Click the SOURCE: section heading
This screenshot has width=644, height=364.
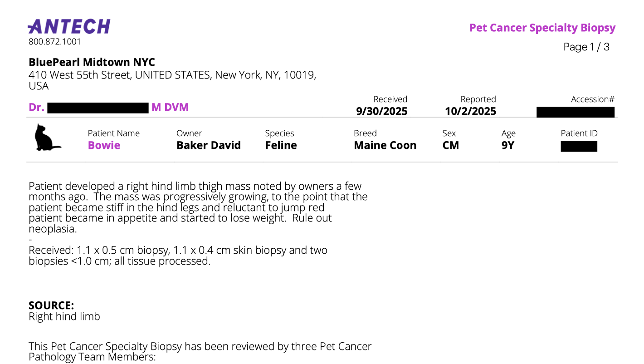pos(51,305)
